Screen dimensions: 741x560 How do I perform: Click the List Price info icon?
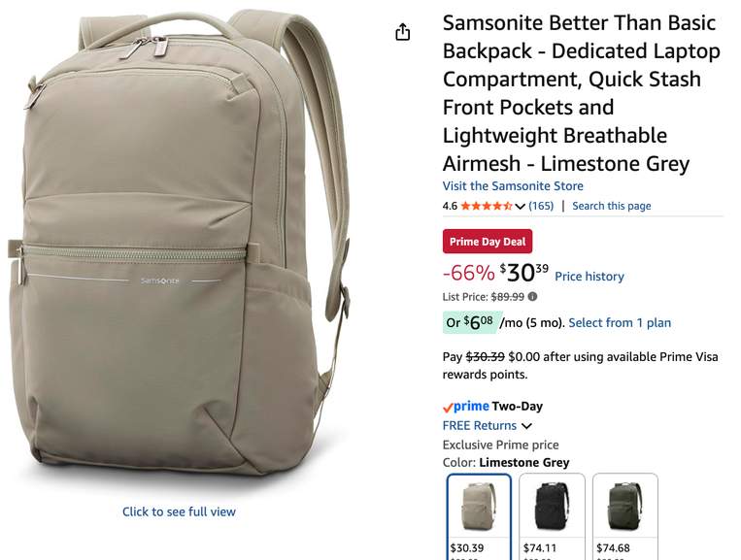point(532,297)
